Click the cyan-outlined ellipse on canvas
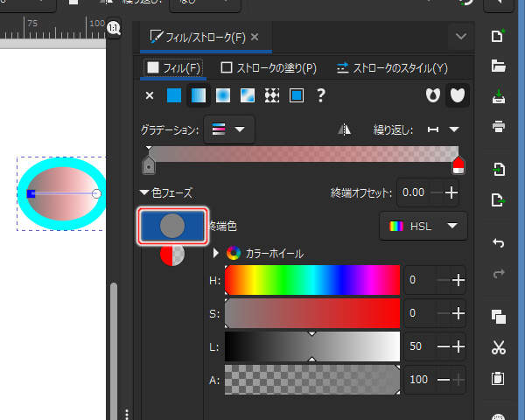 (62, 193)
